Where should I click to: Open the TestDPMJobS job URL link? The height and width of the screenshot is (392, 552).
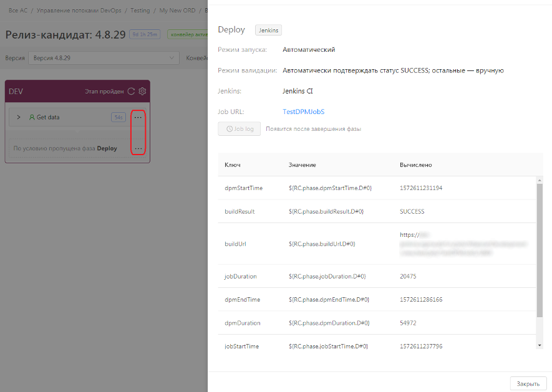(x=303, y=112)
